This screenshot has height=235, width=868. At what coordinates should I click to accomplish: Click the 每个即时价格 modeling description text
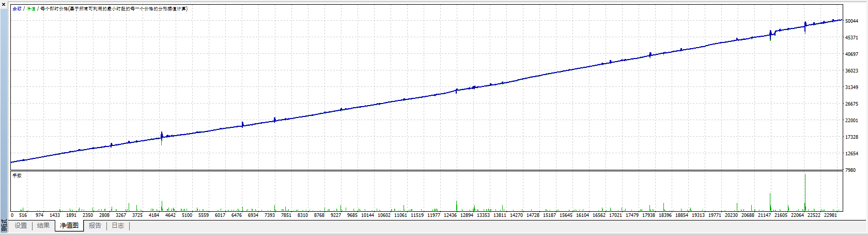114,9
